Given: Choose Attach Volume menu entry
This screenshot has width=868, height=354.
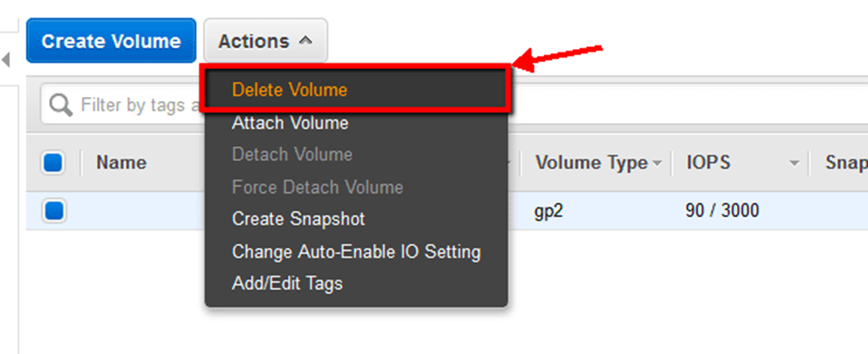Looking at the screenshot, I should 290,123.
